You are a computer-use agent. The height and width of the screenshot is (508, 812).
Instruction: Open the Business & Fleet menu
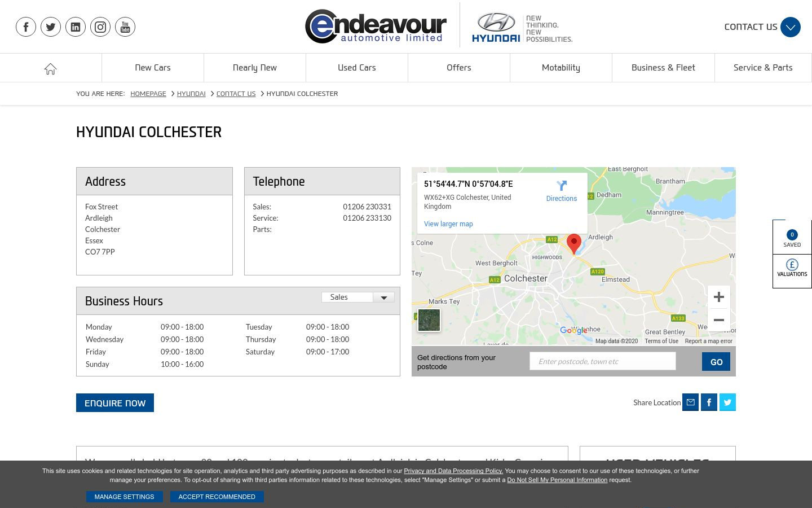pyautogui.click(x=663, y=68)
